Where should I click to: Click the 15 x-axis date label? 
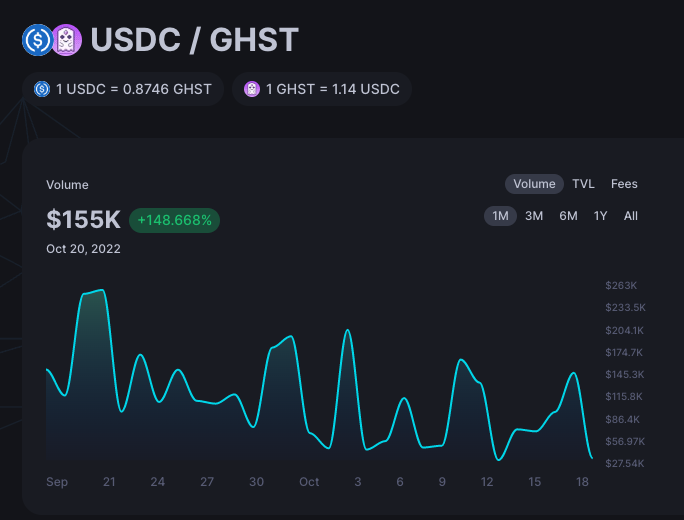point(534,482)
